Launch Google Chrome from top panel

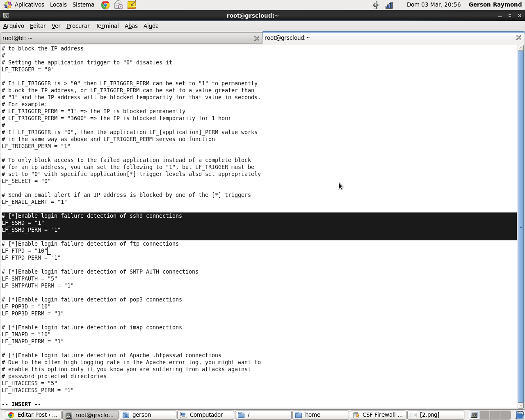coord(105,5)
